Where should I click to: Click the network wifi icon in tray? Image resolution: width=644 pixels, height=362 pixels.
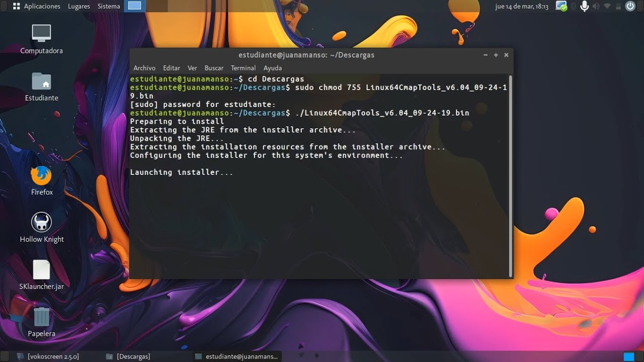click(607, 7)
